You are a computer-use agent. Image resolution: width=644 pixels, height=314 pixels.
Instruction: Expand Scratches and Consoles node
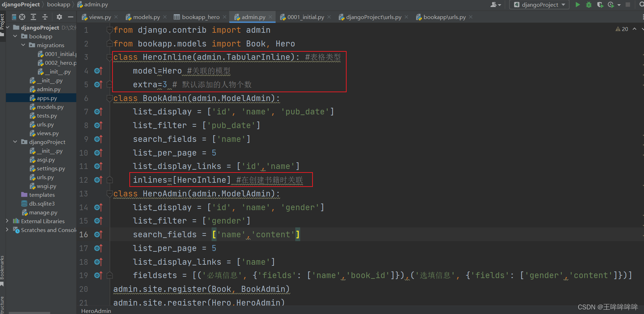click(x=7, y=230)
